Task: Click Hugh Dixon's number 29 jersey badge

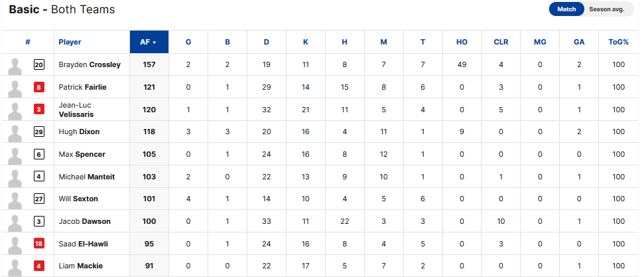Action: [x=38, y=132]
